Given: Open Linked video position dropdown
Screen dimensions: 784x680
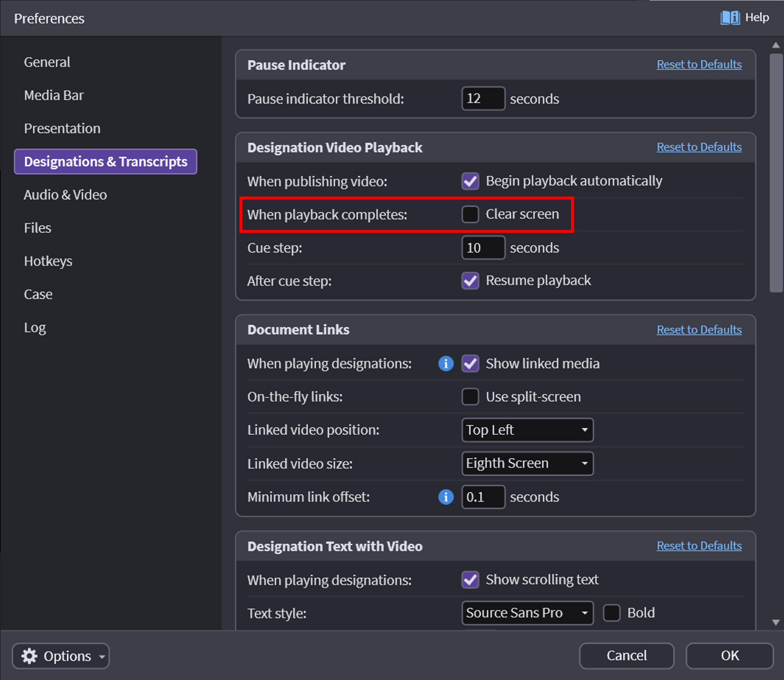Looking at the screenshot, I should (527, 430).
